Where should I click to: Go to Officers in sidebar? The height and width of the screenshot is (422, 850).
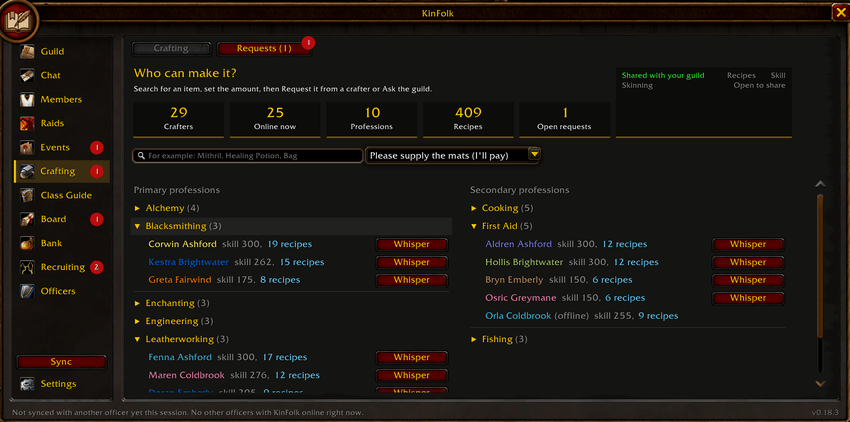pyautogui.click(x=58, y=291)
